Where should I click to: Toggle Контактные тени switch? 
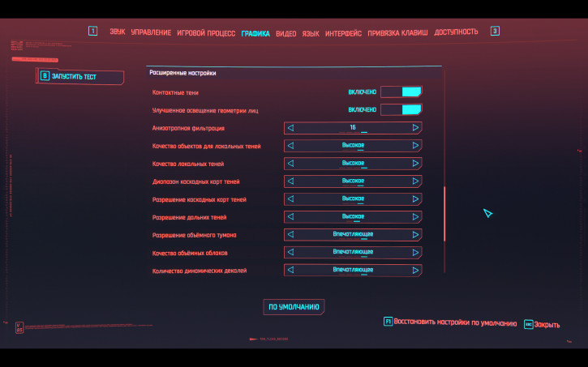(x=401, y=92)
